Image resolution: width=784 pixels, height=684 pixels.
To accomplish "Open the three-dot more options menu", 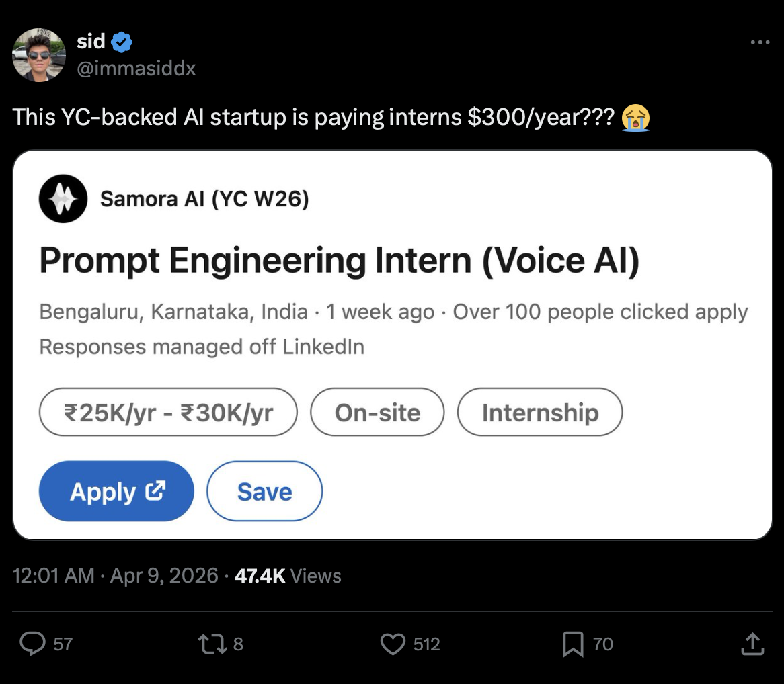I will (759, 42).
